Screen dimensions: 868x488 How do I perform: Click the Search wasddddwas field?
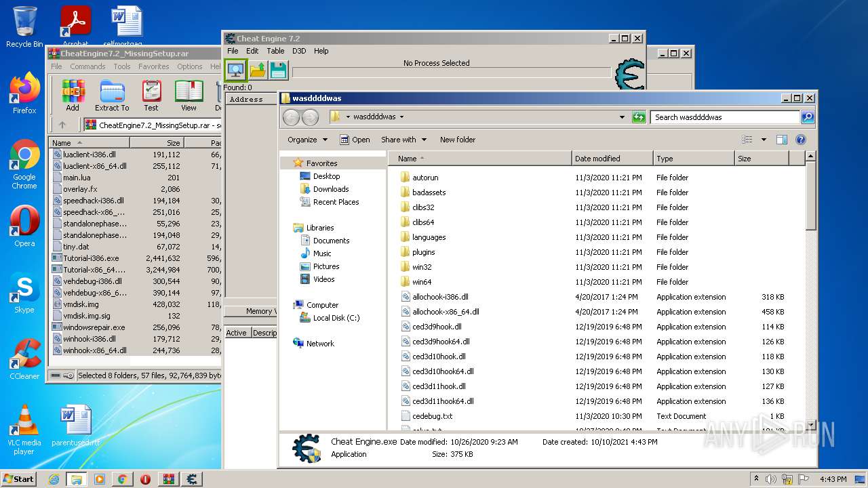pyautogui.click(x=724, y=117)
